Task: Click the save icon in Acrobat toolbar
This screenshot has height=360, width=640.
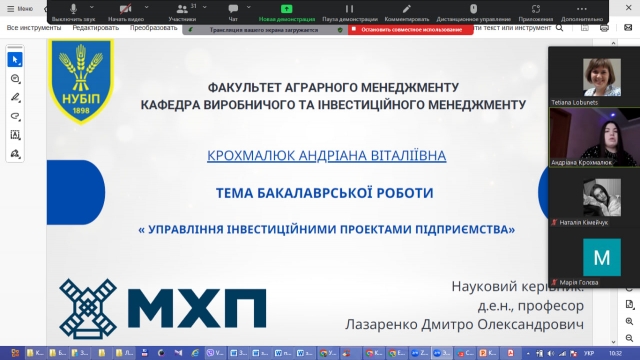Action: tap(585, 28)
